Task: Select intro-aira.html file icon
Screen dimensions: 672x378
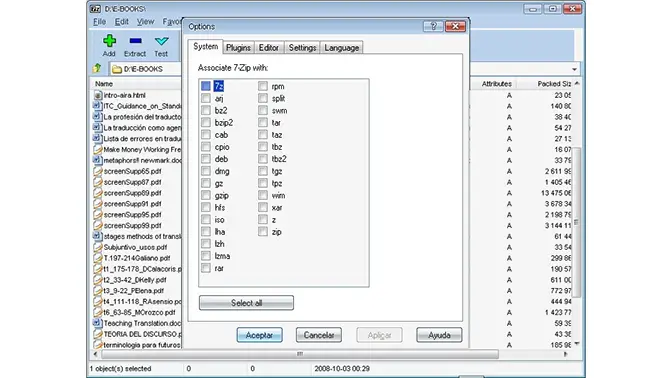Action: click(98, 95)
